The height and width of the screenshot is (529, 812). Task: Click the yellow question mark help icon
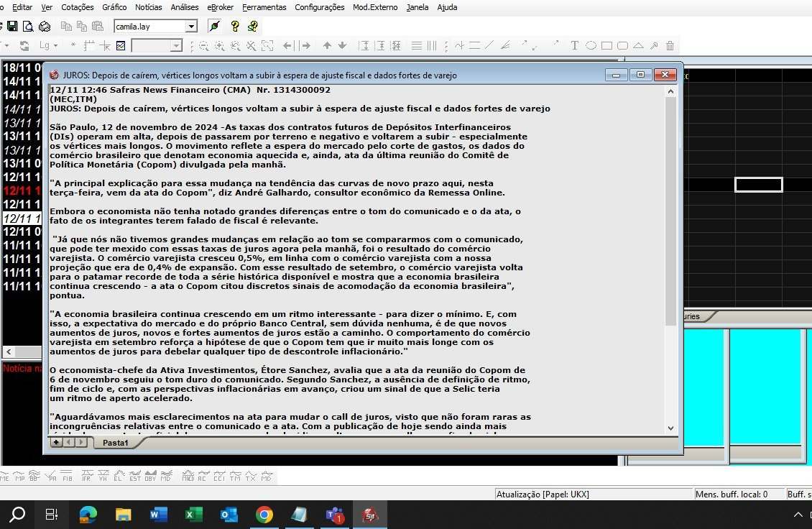(x=235, y=27)
